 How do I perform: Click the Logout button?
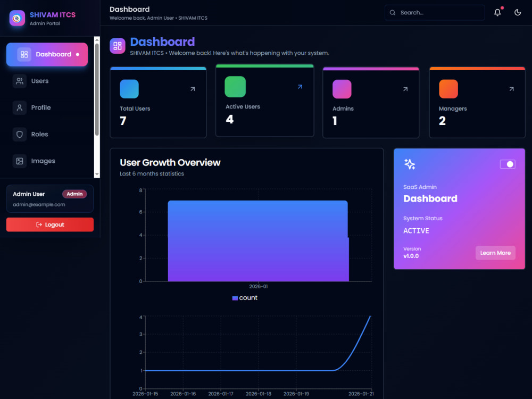pos(50,225)
